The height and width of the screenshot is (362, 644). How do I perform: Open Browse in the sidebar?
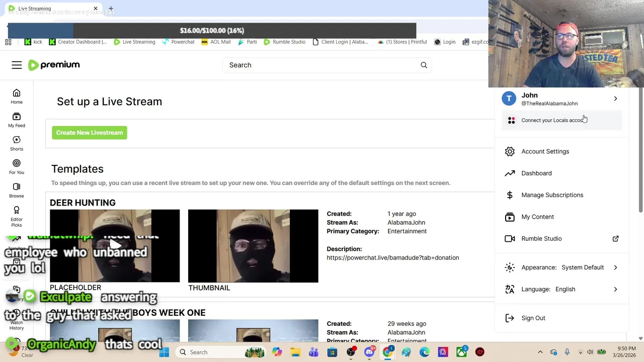point(17,191)
